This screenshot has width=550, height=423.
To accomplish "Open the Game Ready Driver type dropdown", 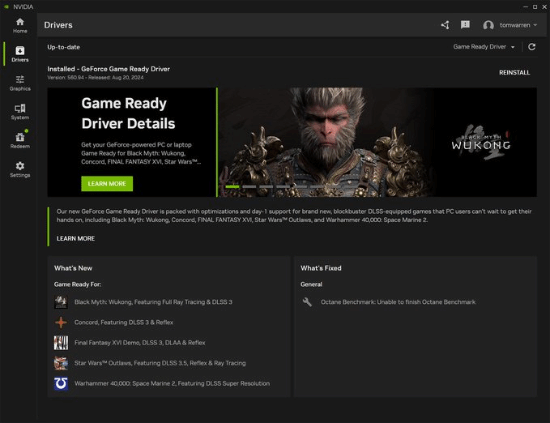I will pos(484,47).
